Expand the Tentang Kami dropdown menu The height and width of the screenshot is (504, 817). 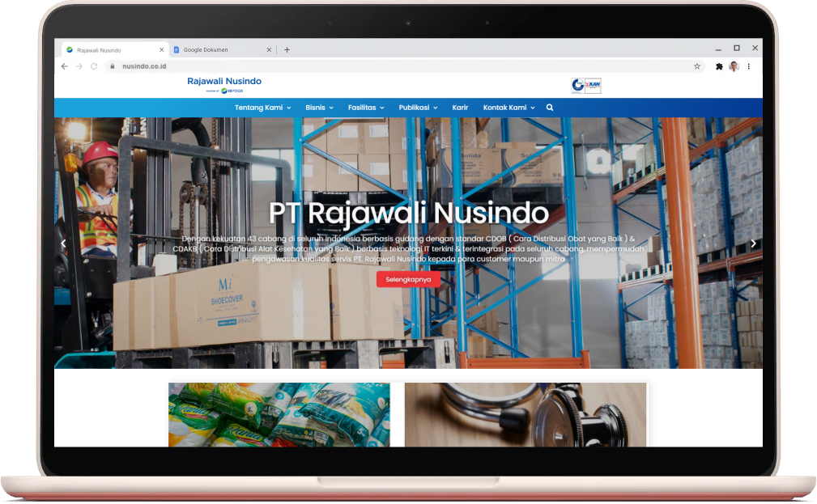coord(262,108)
